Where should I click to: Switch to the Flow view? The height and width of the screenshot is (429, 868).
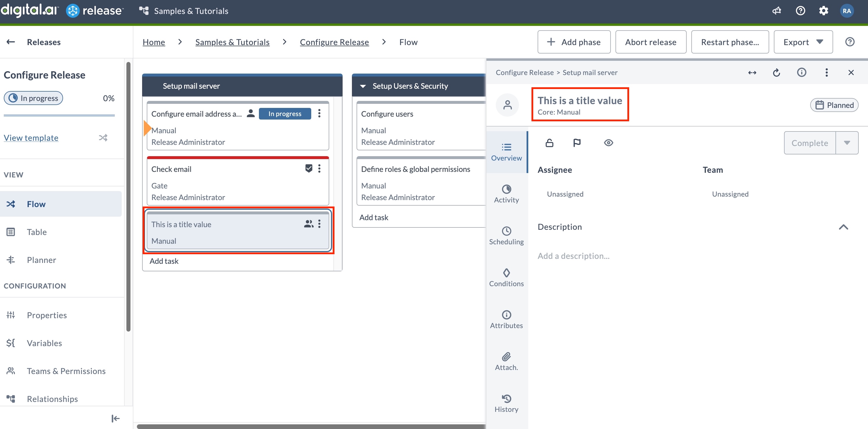[61, 204]
